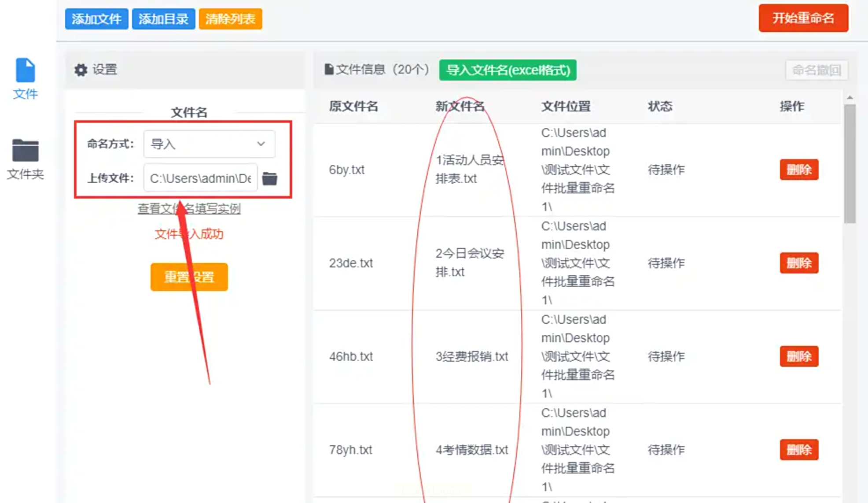
Task: Click the folder browse icon beside 上传文件
Action: pyautogui.click(x=269, y=178)
